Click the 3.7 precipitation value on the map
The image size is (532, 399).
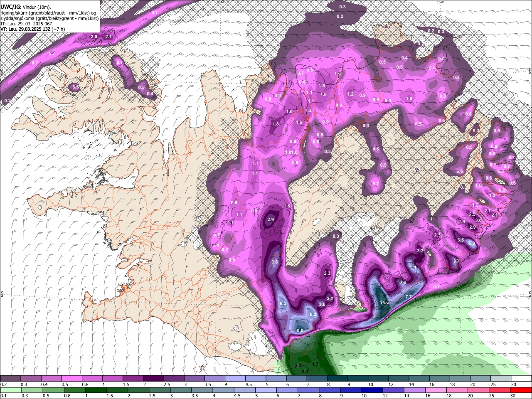[456, 261]
